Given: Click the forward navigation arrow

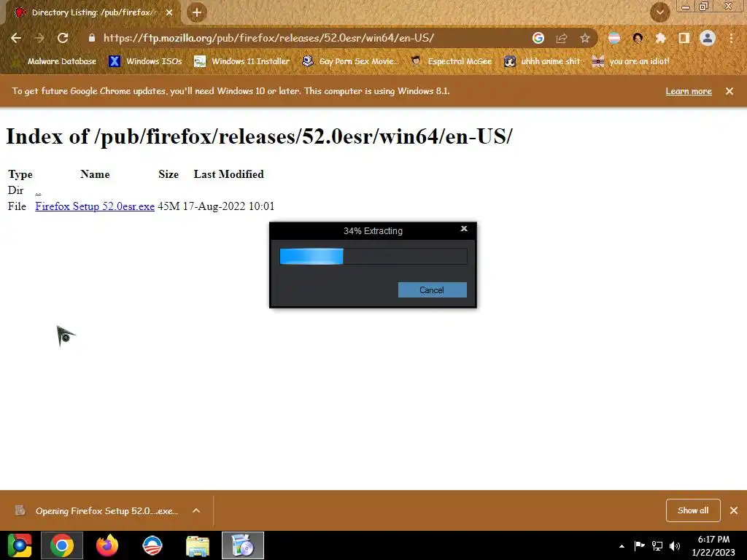Looking at the screenshot, I should click(39, 38).
